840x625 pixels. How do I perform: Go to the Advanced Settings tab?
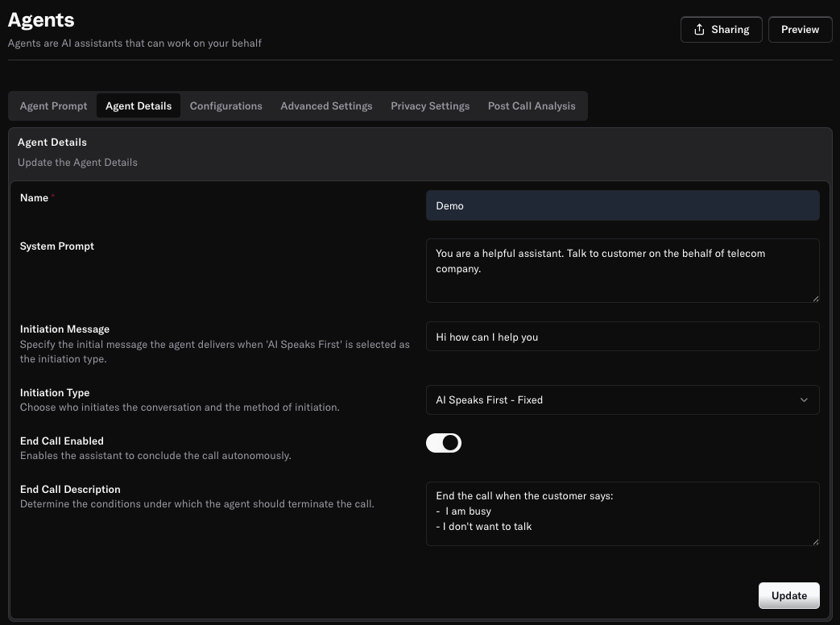pyautogui.click(x=326, y=106)
